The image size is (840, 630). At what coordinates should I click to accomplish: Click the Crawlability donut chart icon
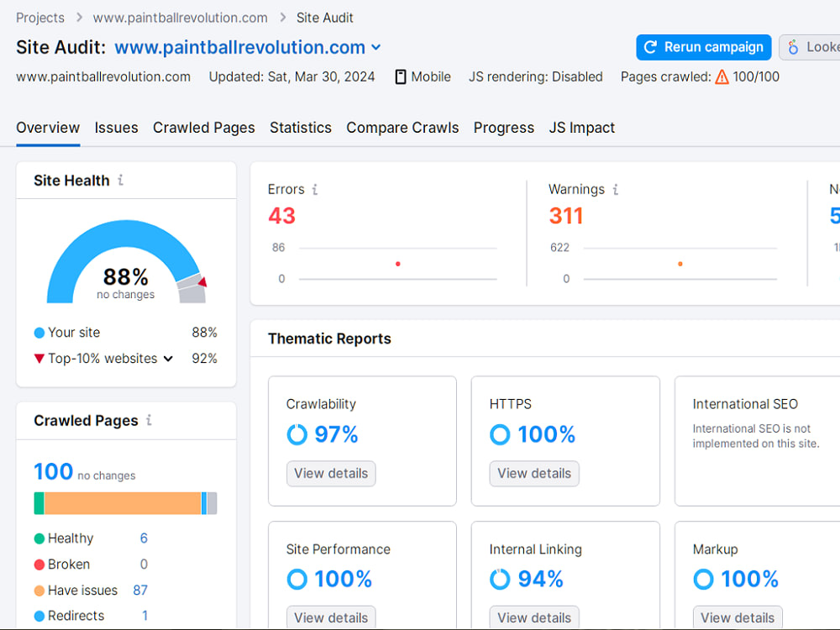tap(297, 434)
